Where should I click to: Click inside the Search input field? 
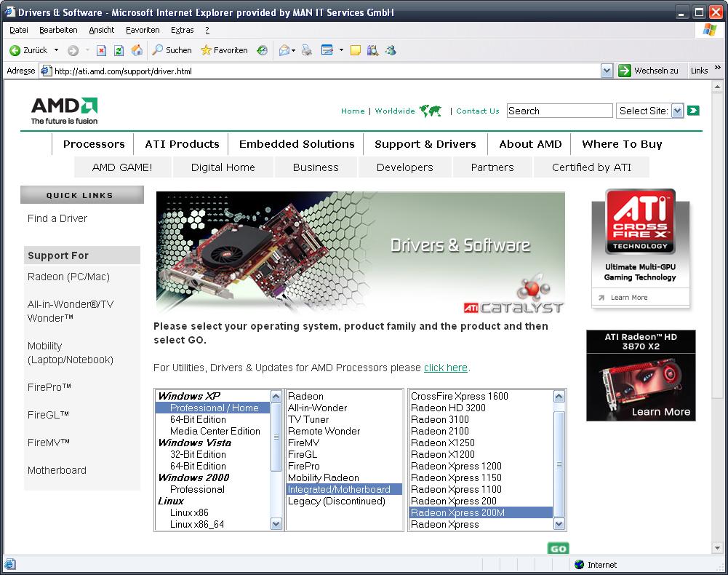(x=559, y=111)
